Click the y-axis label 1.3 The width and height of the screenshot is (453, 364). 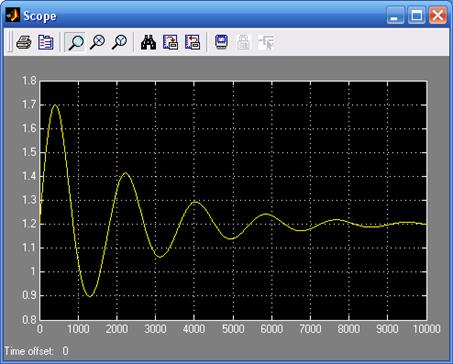[29, 200]
